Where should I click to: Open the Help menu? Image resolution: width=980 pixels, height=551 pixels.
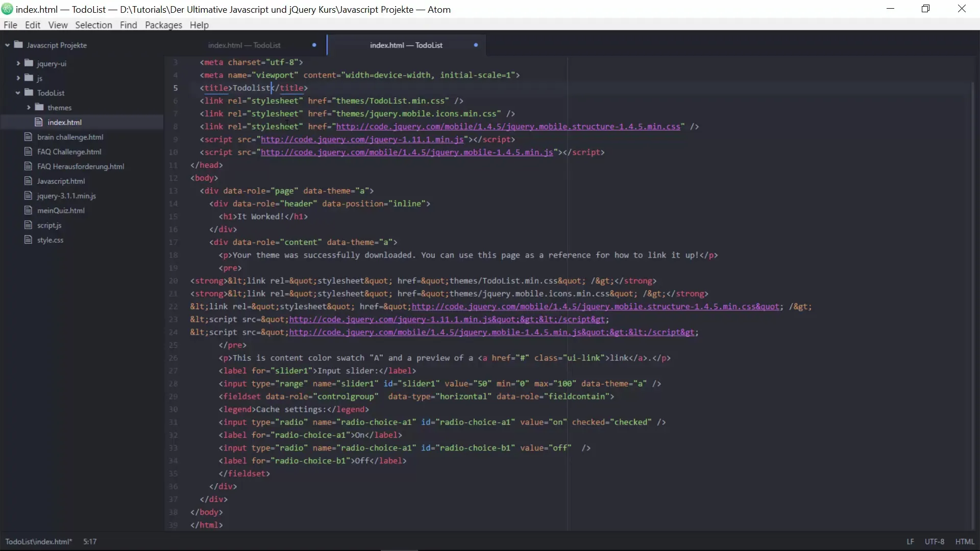199,25
